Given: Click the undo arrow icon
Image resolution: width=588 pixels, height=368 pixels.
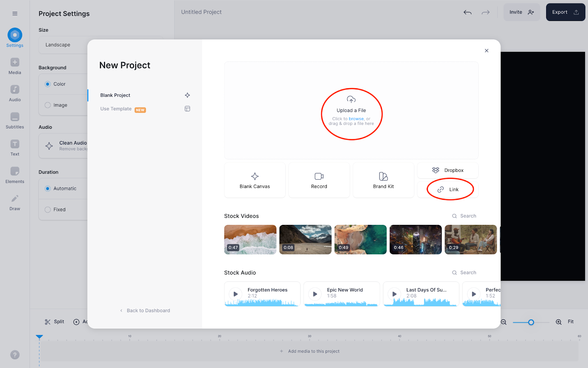Looking at the screenshot, I should pos(467,12).
